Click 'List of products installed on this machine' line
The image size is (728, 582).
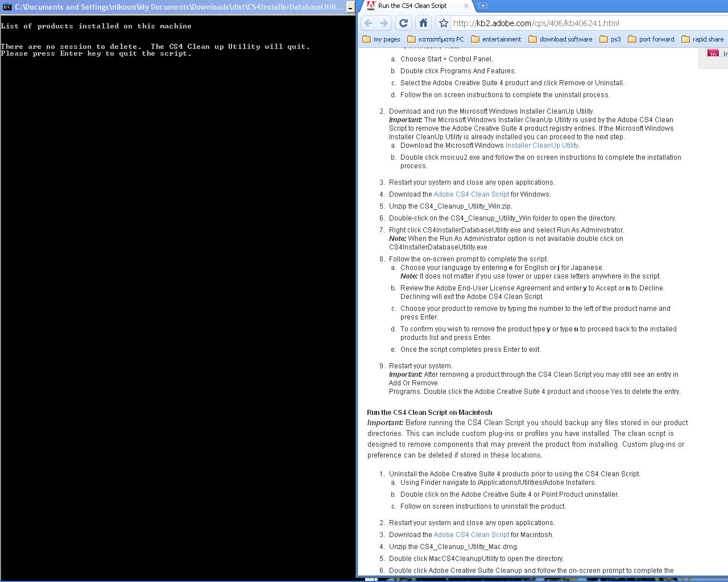pyautogui.click(x=96, y=26)
